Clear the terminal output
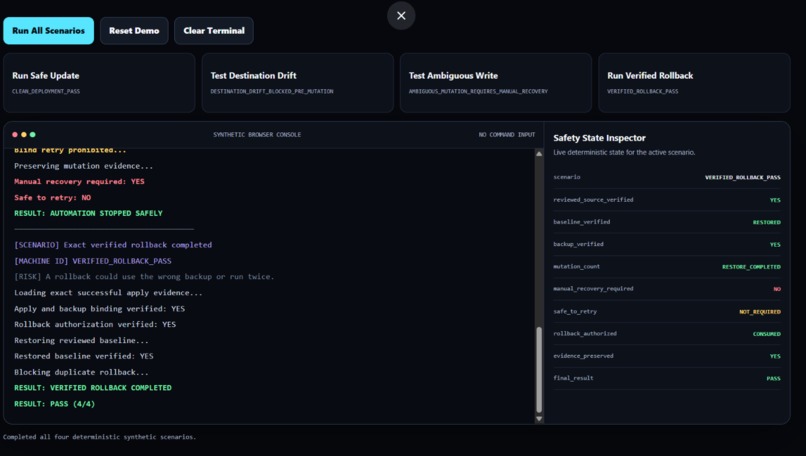 214,31
